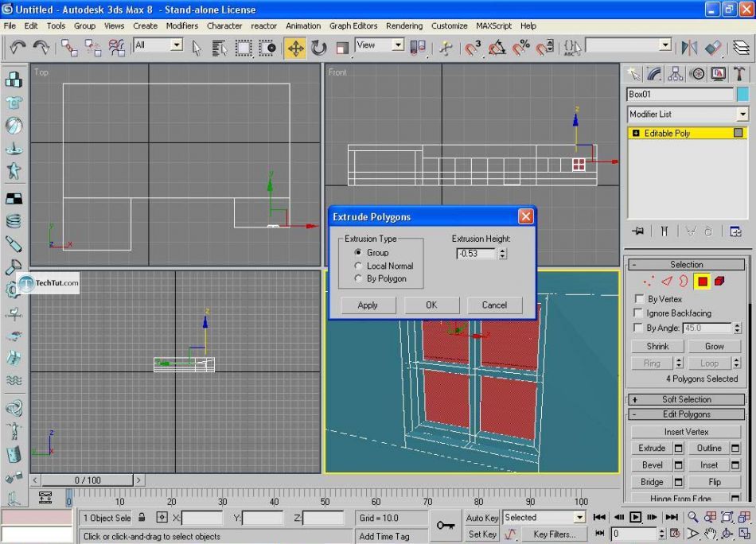Click the Undo arrow in main toolbar
Screen dimensions: 756x544
(x=18, y=47)
